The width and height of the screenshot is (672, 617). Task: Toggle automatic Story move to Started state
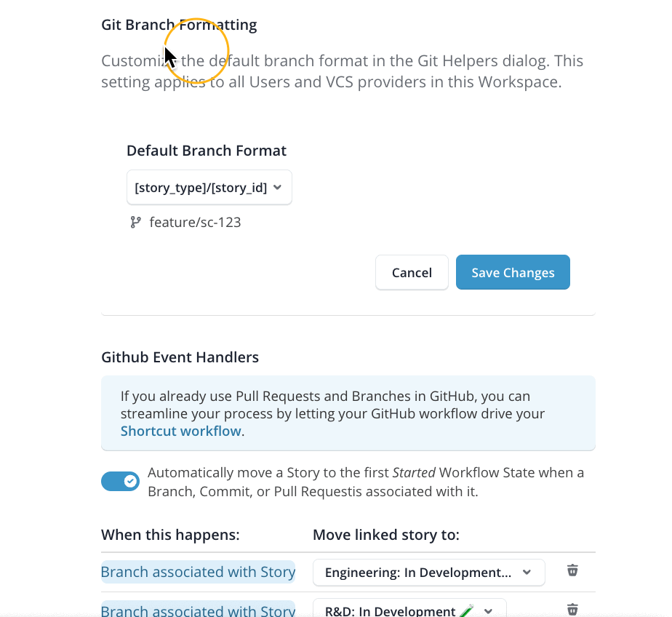point(120,481)
